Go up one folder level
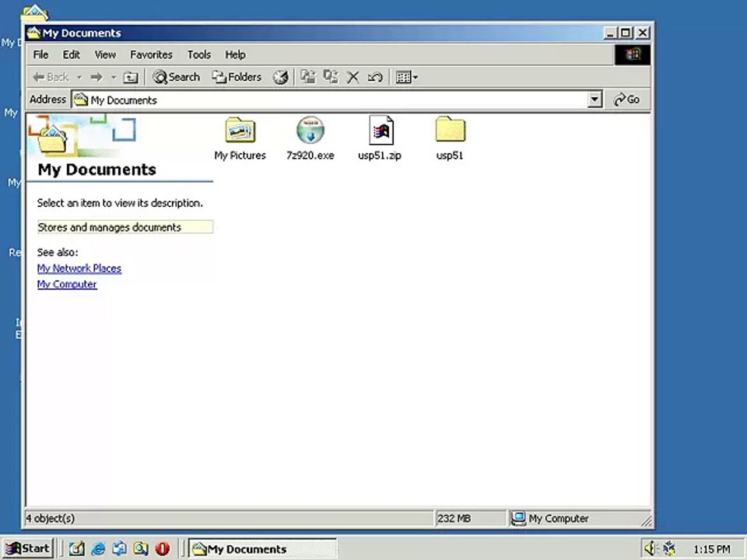Screen dimensions: 747x560 click(131, 77)
